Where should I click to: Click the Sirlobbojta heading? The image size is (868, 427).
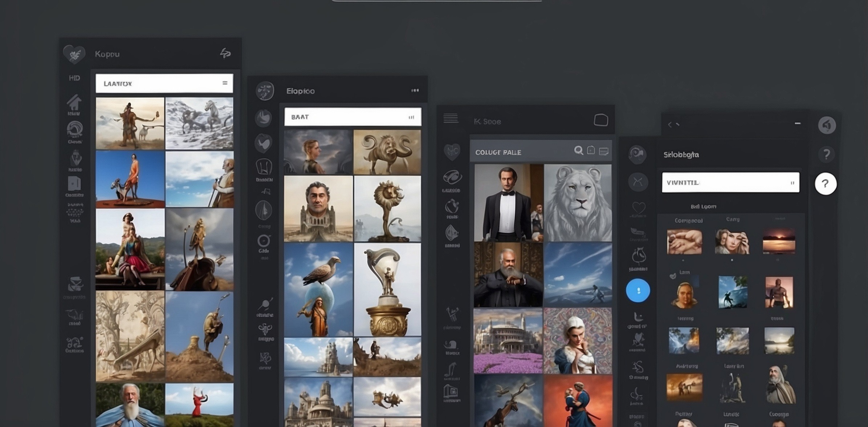681,155
